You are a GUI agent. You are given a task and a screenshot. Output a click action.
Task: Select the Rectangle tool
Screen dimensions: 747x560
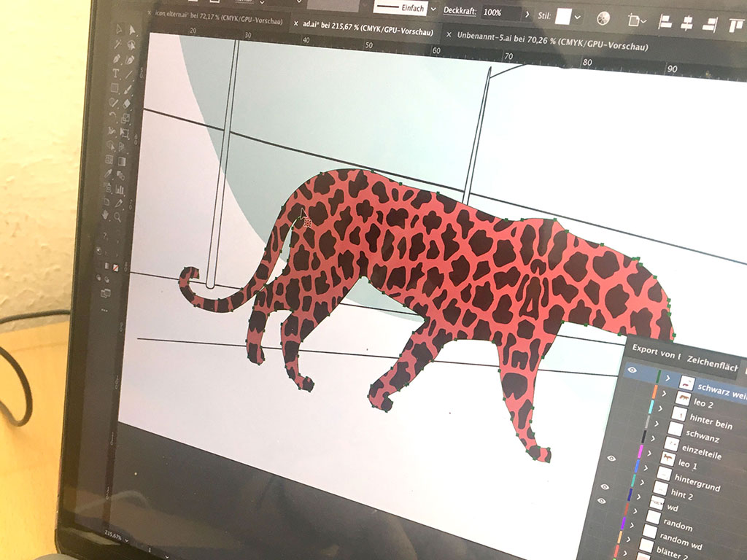[115, 87]
